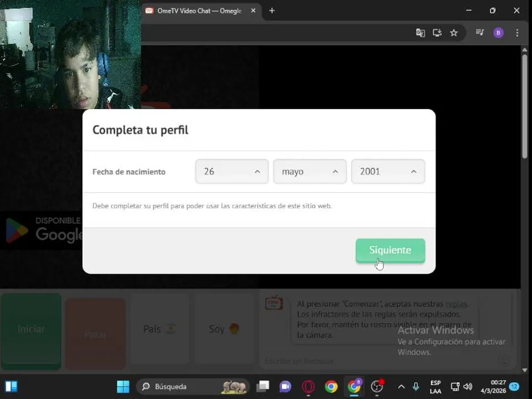Show hidden system tray icons

coord(401,386)
